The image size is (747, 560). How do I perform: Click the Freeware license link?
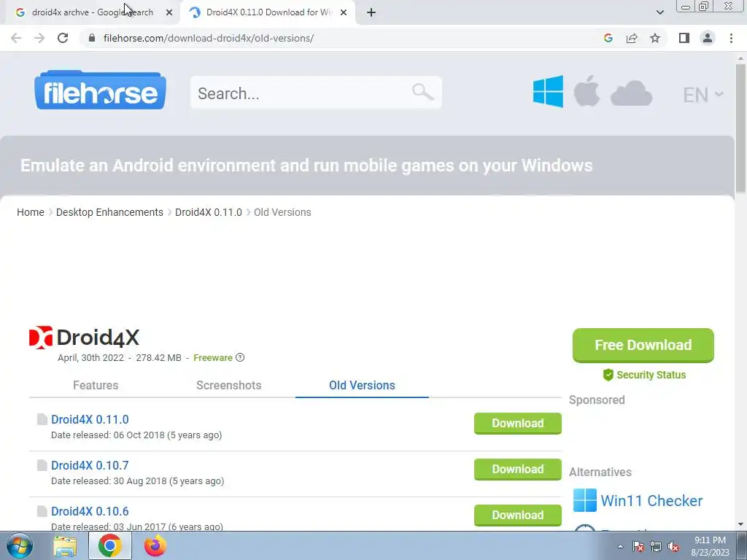tap(212, 357)
